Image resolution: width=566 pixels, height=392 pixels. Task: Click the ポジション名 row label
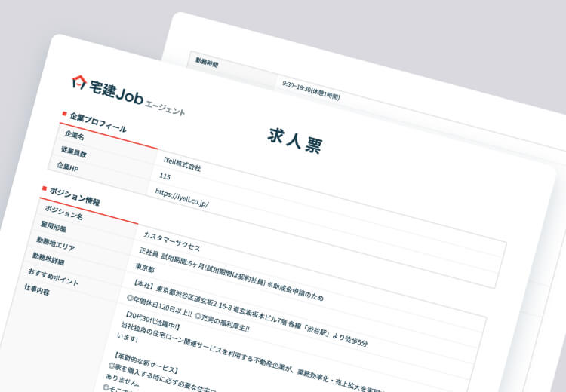63,211
